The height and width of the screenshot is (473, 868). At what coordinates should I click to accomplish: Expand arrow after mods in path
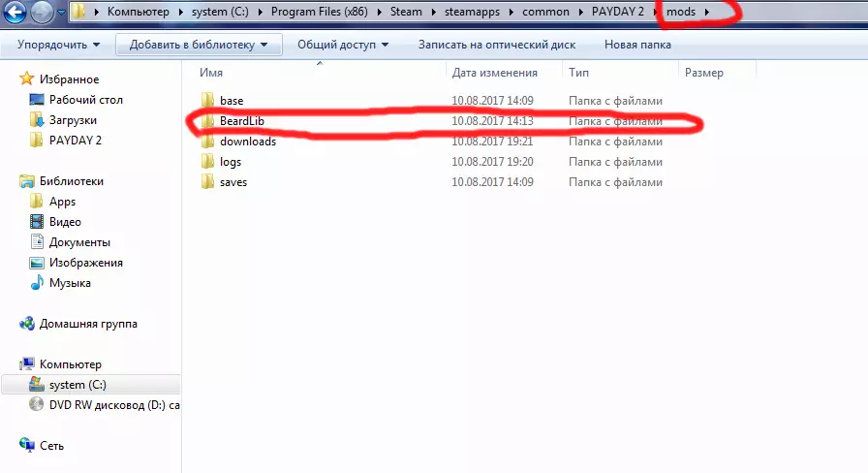tap(707, 12)
